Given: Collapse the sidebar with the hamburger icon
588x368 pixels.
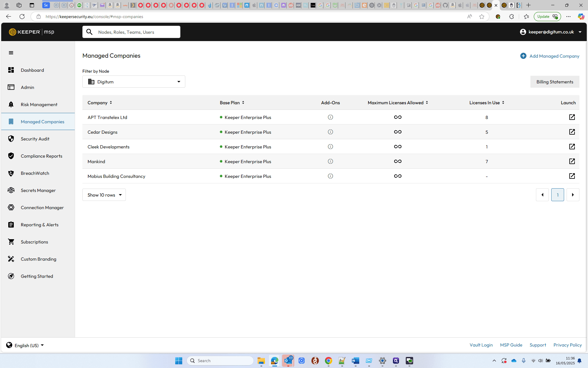Looking at the screenshot, I should click(x=11, y=53).
